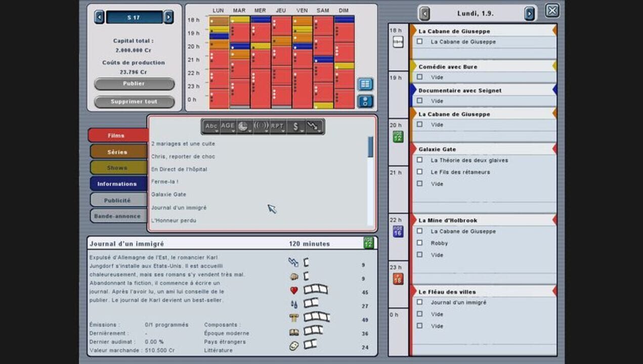Click the Supprimer tout button
Screen dimensions: 643x364
pos(133,101)
